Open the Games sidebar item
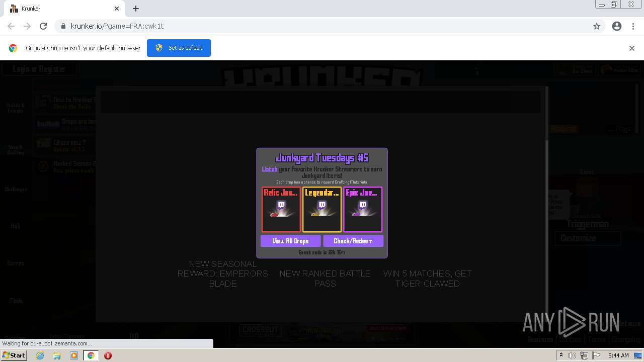Image resolution: width=644 pixels, height=362 pixels. pos(16,263)
